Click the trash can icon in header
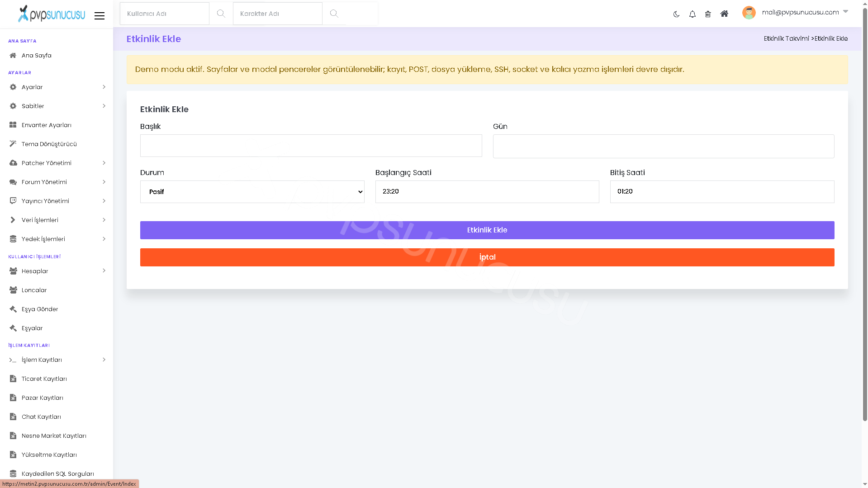Screen dimensions: 868x488 [x=708, y=14]
